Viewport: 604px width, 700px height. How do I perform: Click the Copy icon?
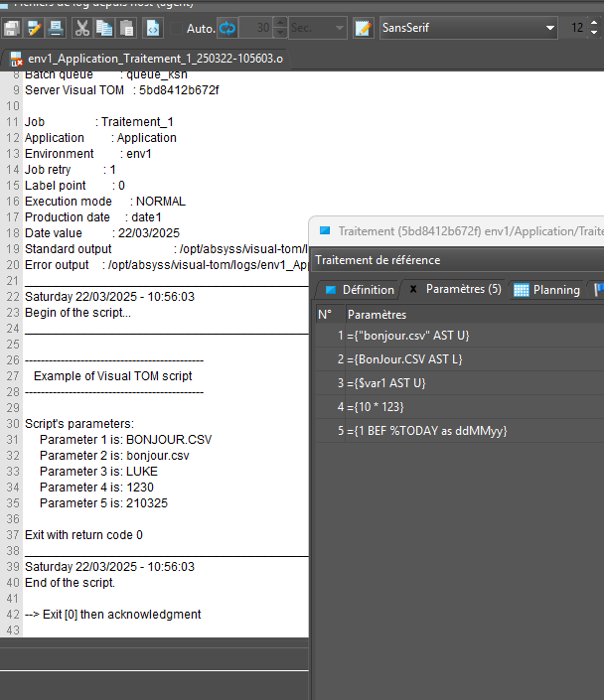coord(104,28)
